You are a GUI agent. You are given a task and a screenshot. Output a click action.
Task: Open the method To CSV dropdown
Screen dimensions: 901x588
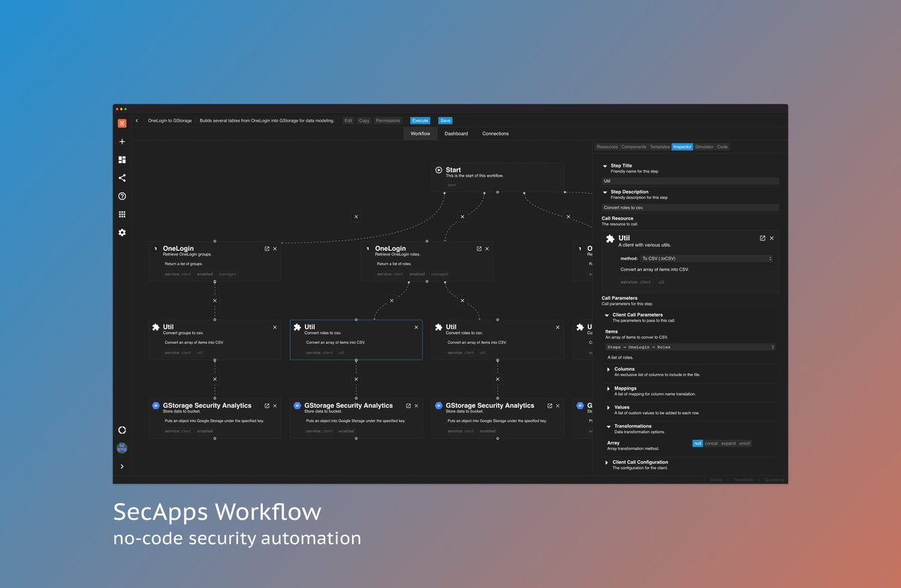[707, 258]
